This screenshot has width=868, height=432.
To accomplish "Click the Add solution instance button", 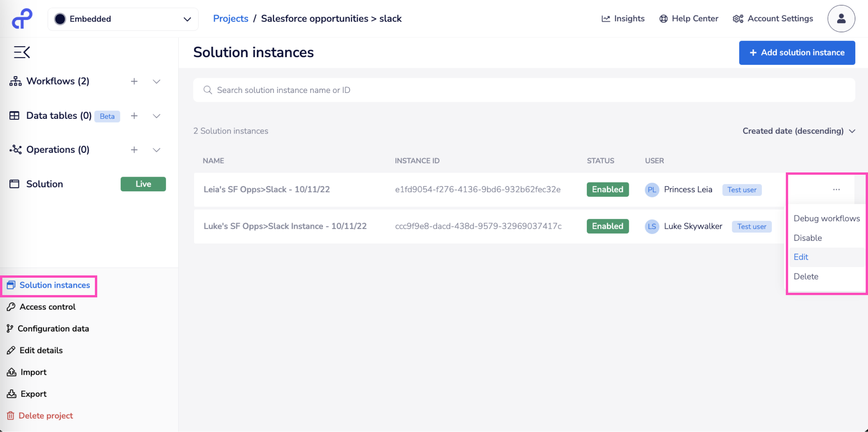I will pyautogui.click(x=797, y=52).
